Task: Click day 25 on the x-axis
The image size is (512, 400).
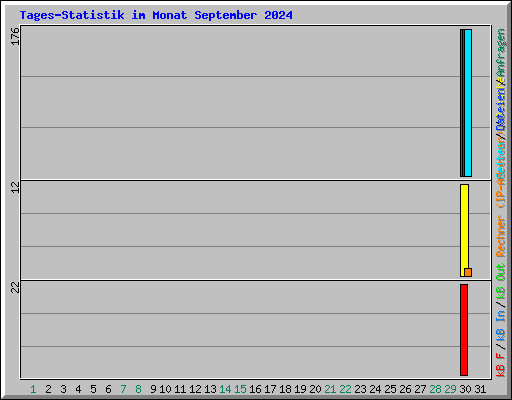Action: [x=390, y=389]
